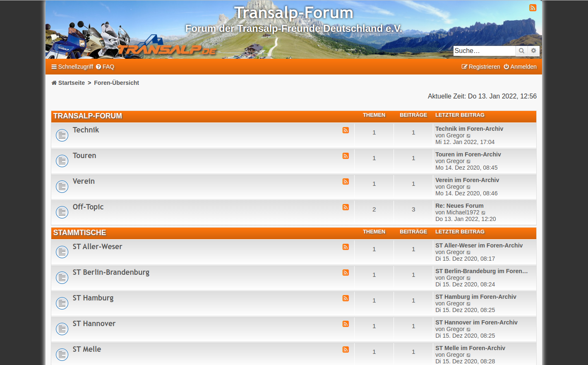
Task: Open the RSS feed icon in header
Action: (533, 8)
